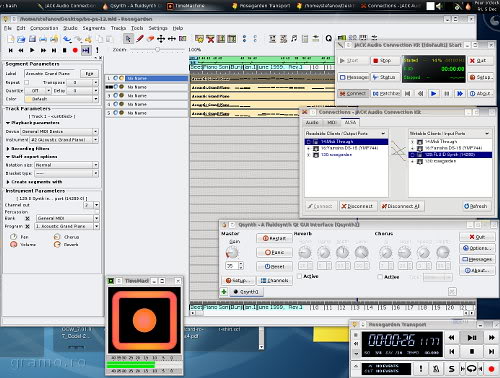The image size is (500, 378).
Task: Toggle blue mute LED on track 1
Action: (115, 78)
